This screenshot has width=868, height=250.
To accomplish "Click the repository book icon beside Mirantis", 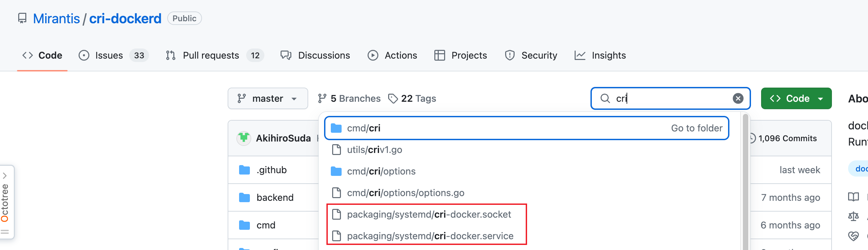I will click(x=22, y=18).
